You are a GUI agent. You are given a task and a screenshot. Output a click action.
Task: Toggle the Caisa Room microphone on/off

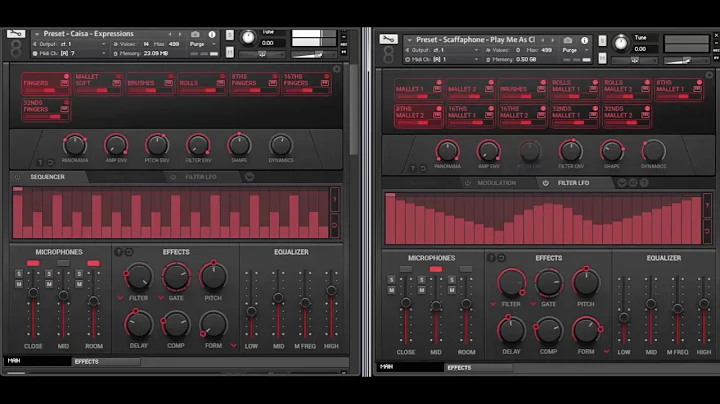pyautogui.click(x=93, y=264)
